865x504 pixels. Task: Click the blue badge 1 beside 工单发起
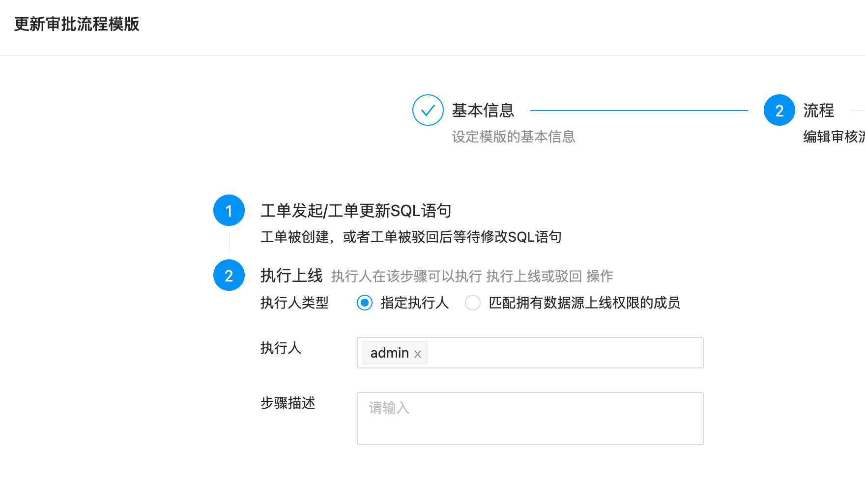pos(229,210)
